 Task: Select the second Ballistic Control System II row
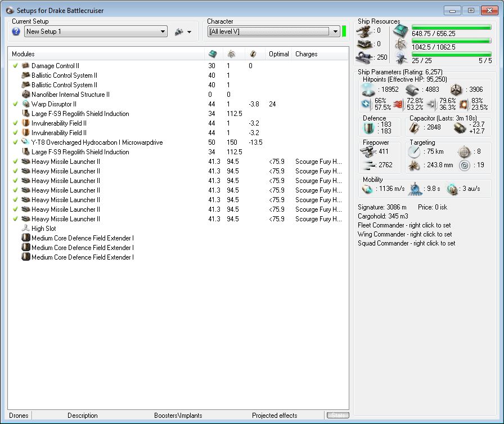178,85
